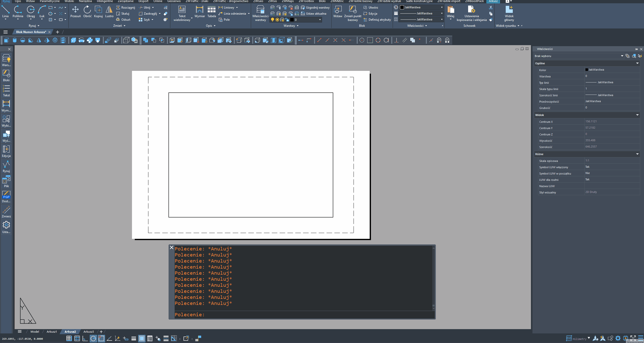
Task: Open Widok główny base view tool
Action: click(509, 14)
